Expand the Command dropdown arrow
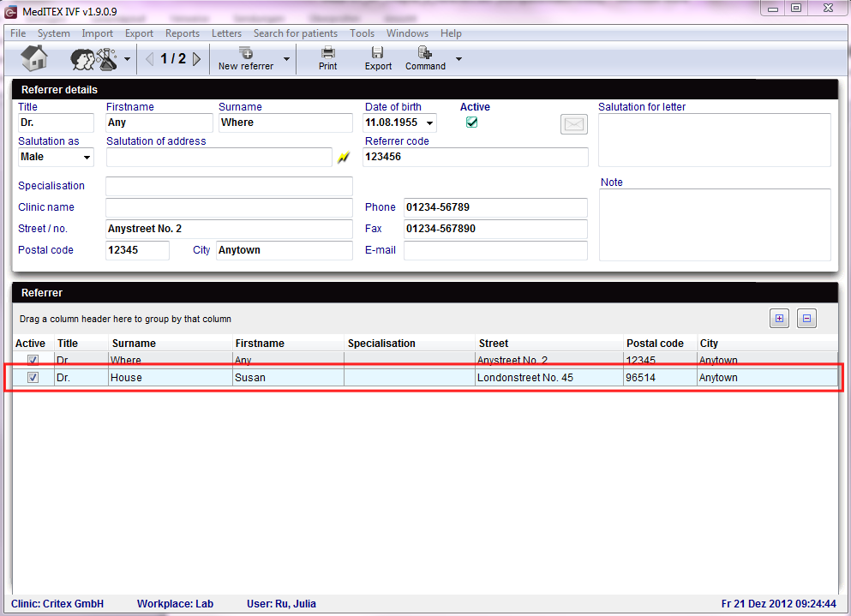The height and width of the screenshot is (616, 851). 458,58
